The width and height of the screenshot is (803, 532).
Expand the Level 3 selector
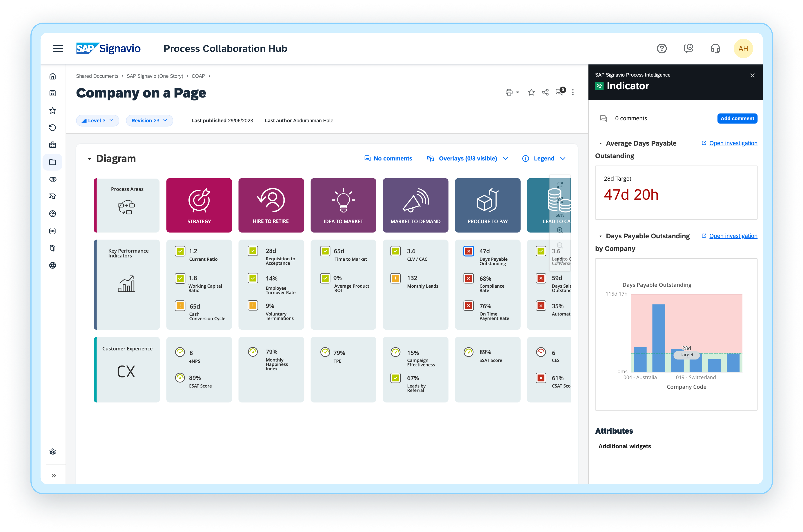coord(98,120)
